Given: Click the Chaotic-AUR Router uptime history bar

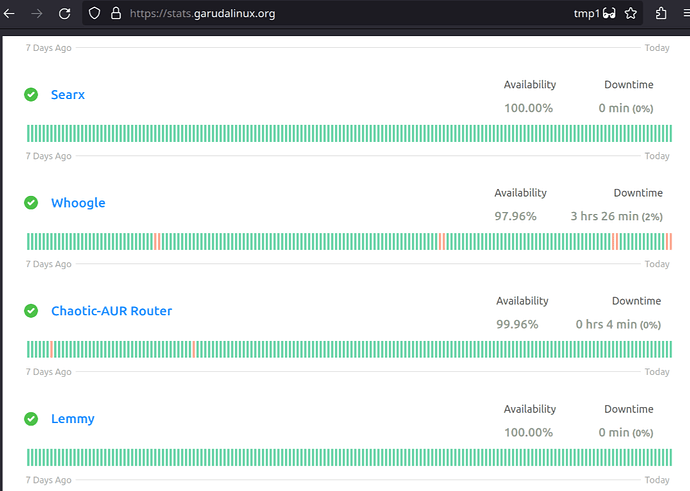Looking at the screenshot, I should [349, 349].
